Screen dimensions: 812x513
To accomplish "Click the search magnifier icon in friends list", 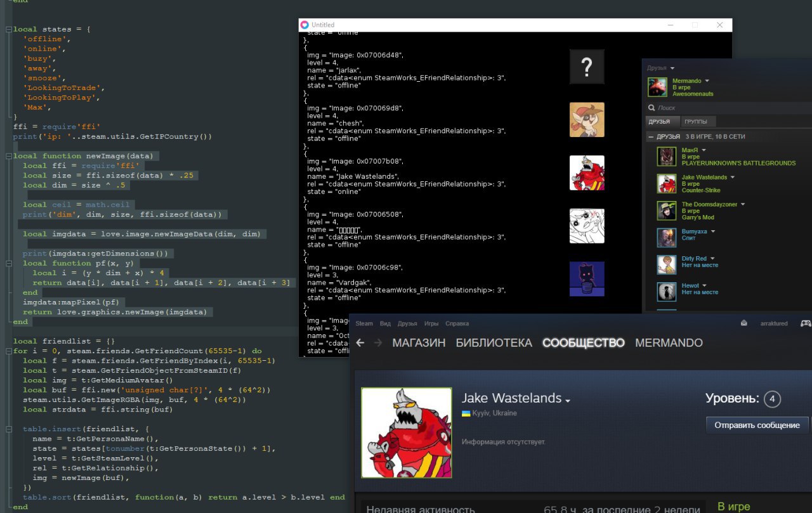I will 652,108.
